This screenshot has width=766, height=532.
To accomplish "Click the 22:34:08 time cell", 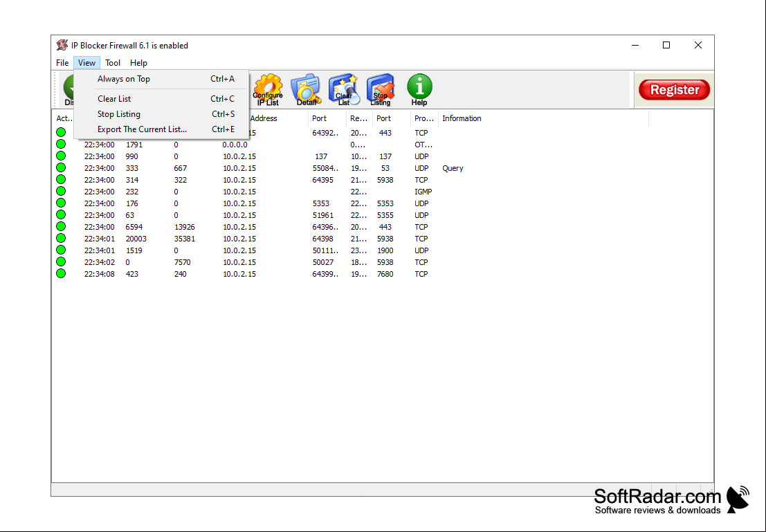I will (x=99, y=274).
